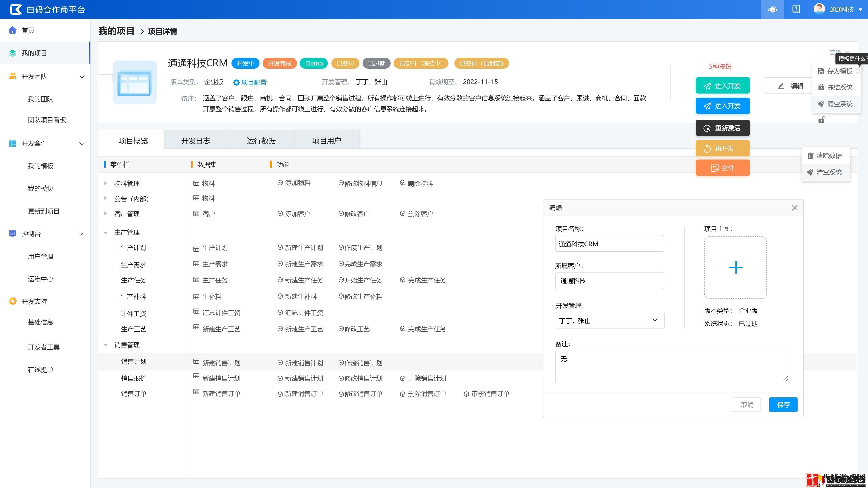Open 我的团队 in sidebar
Screen dimensions: 868x488
pos(40,99)
